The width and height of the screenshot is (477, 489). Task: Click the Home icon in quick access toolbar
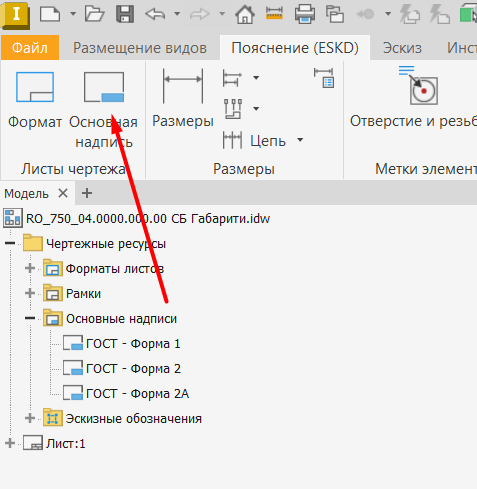pyautogui.click(x=245, y=14)
